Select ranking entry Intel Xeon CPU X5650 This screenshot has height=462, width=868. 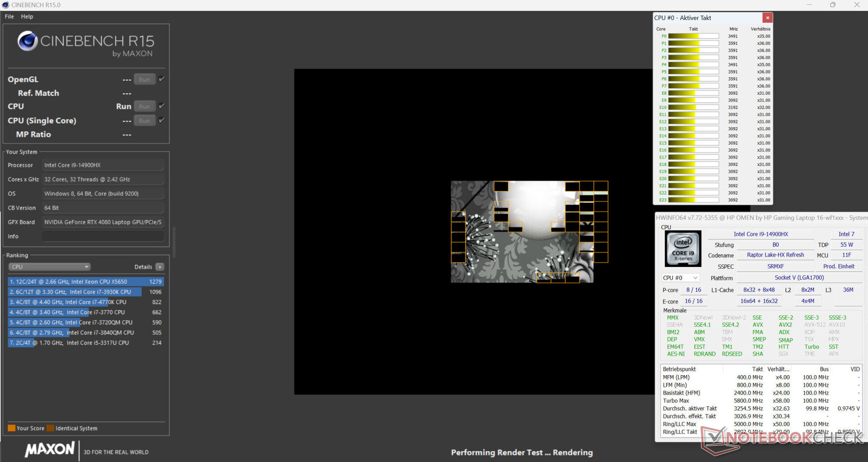click(x=86, y=281)
